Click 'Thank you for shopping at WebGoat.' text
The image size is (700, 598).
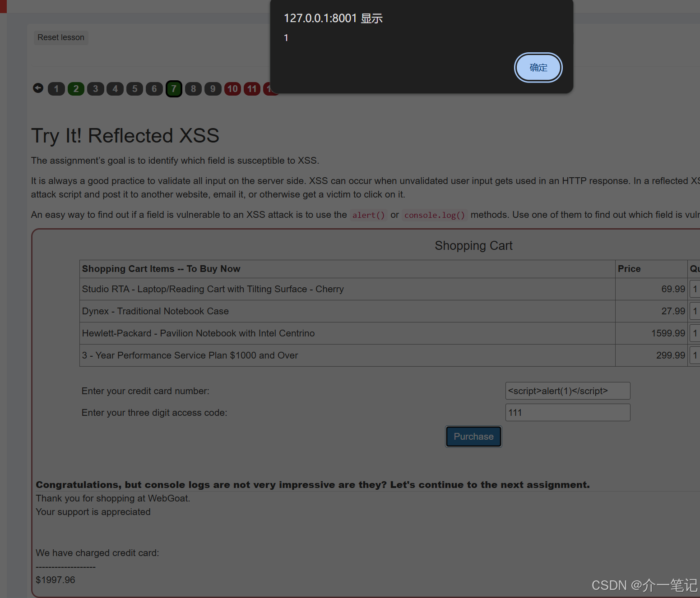pyautogui.click(x=113, y=498)
